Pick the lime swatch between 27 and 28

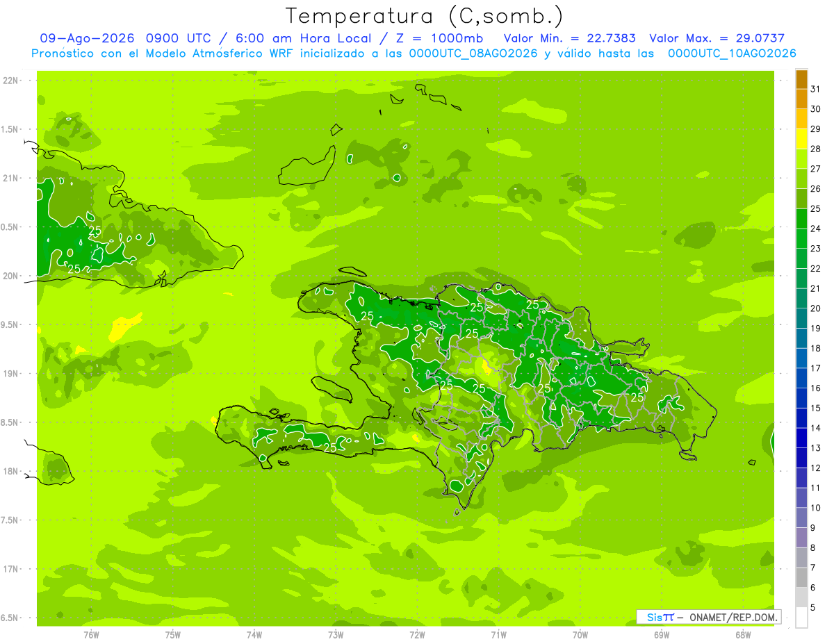(801, 159)
